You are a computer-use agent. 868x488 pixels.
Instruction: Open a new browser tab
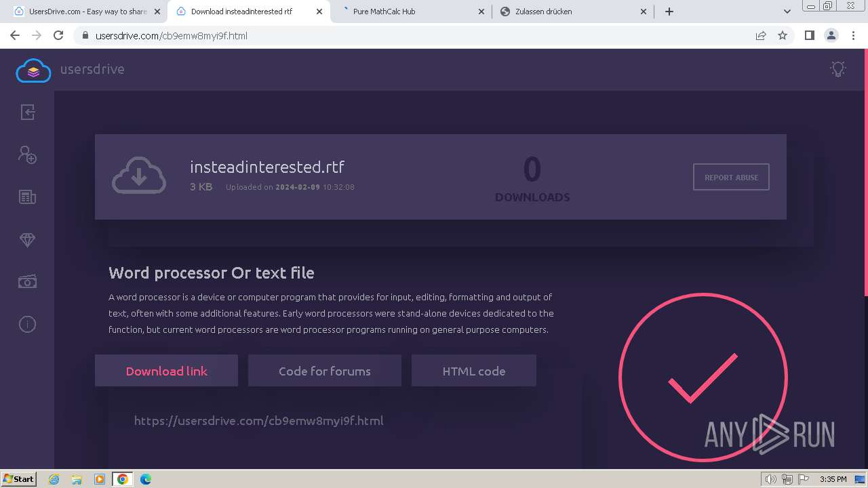click(x=669, y=12)
